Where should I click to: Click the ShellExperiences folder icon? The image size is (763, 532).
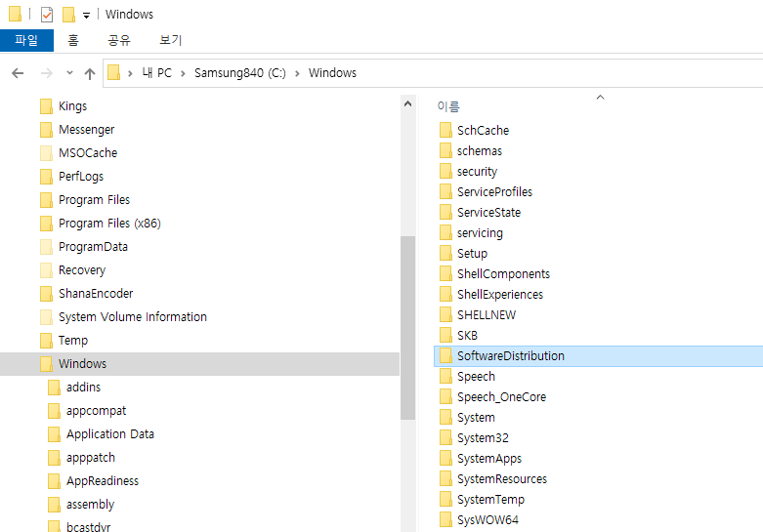pyautogui.click(x=445, y=294)
